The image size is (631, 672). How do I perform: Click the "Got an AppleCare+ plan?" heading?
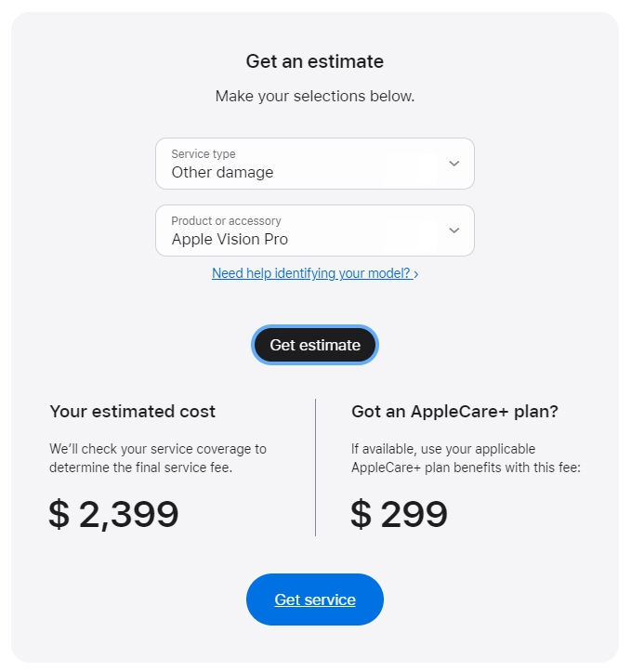(454, 411)
